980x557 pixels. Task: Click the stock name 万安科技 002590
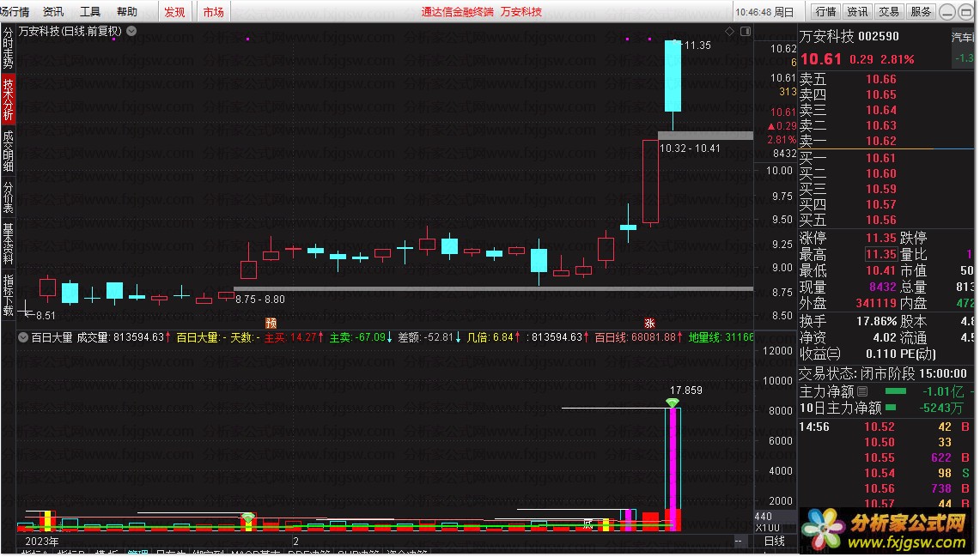pos(849,36)
